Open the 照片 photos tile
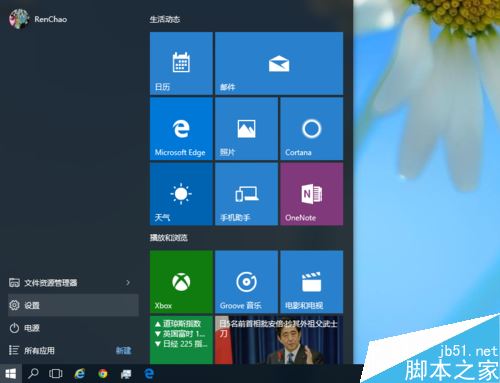500x383 pixels. point(246,129)
